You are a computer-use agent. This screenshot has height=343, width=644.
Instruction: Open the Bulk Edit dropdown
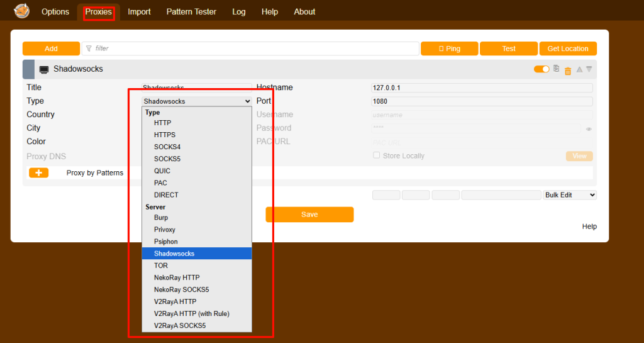(x=569, y=195)
